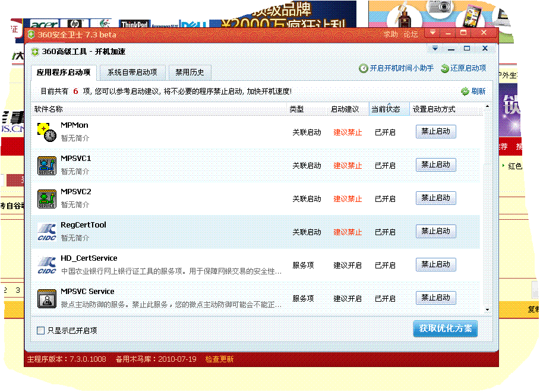
Task: Select the RegCertTool row name
Action: (83, 225)
